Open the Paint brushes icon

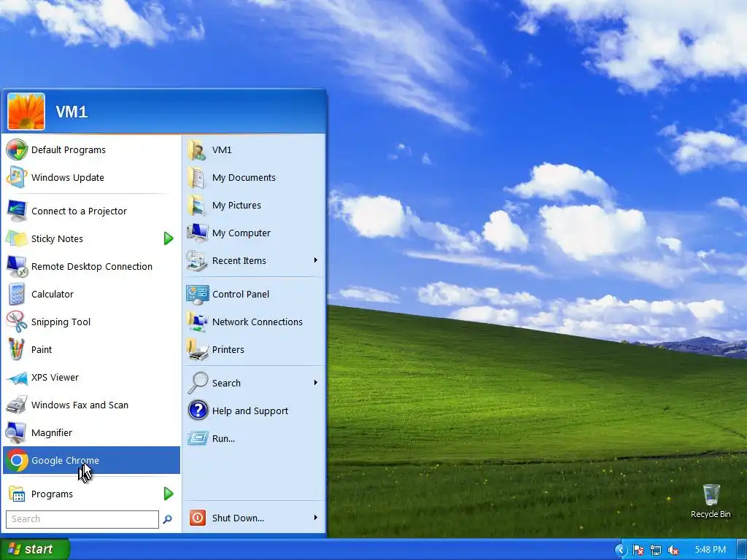17,349
